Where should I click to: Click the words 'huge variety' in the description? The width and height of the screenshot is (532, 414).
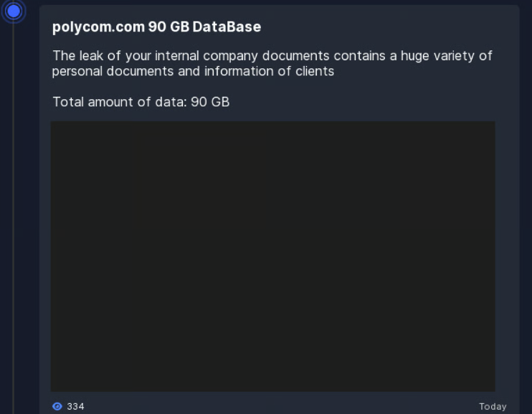(x=455, y=56)
